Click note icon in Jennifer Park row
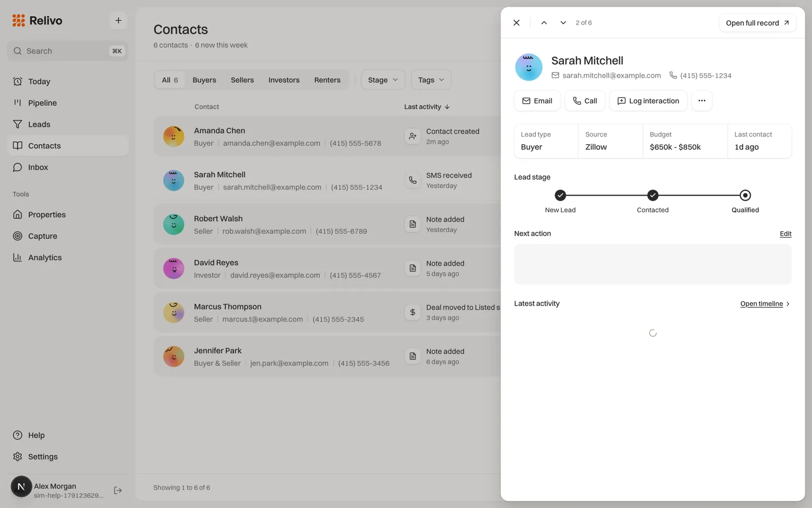The image size is (812, 508). pos(413,356)
